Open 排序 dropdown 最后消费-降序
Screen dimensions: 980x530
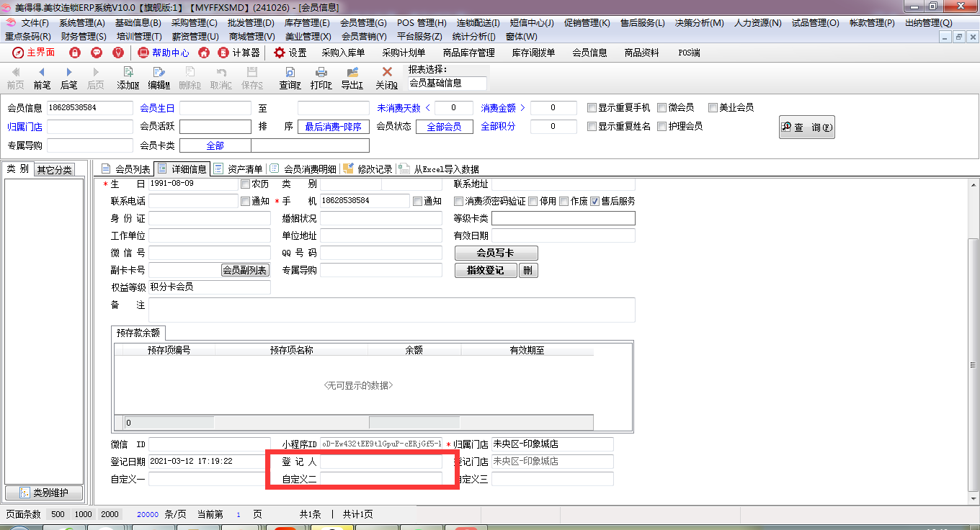334,127
